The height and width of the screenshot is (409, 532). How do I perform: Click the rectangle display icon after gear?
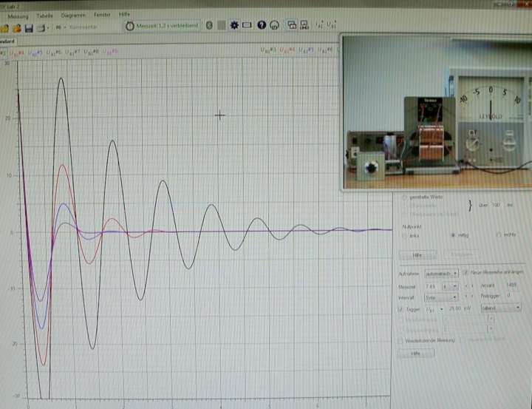[x=247, y=25]
